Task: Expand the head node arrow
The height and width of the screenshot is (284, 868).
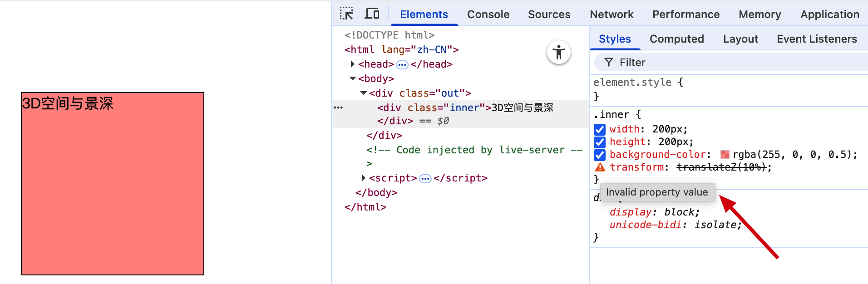Action: point(352,64)
